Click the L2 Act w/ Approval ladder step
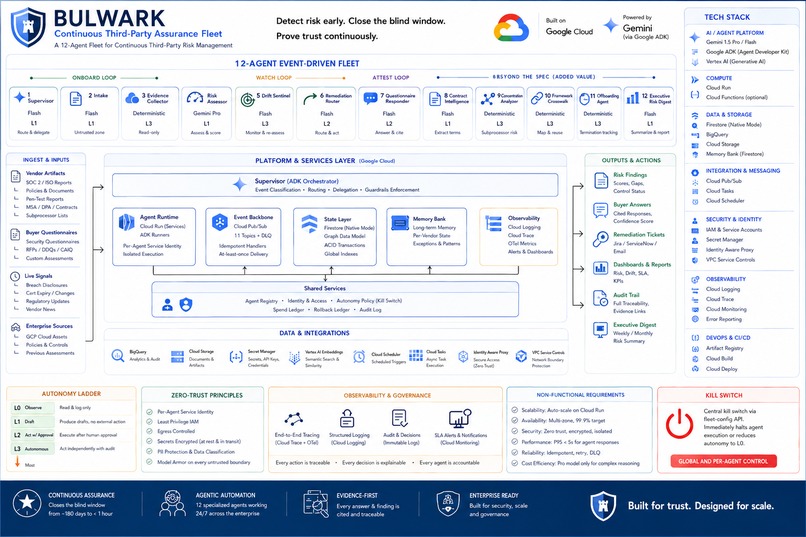The image size is (806, 537). 32,435
